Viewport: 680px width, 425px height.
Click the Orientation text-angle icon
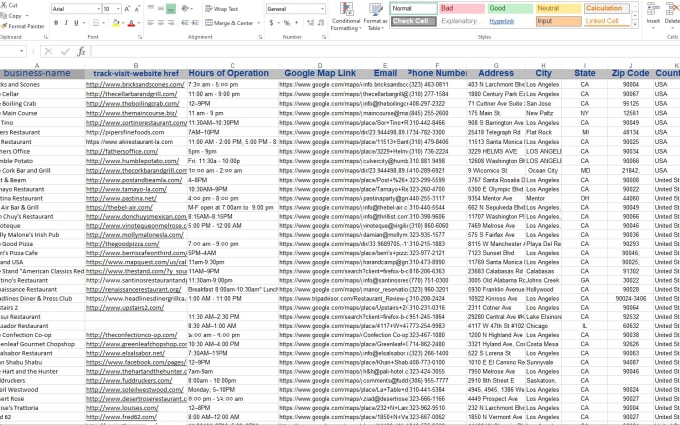click(x=186, y=9)
